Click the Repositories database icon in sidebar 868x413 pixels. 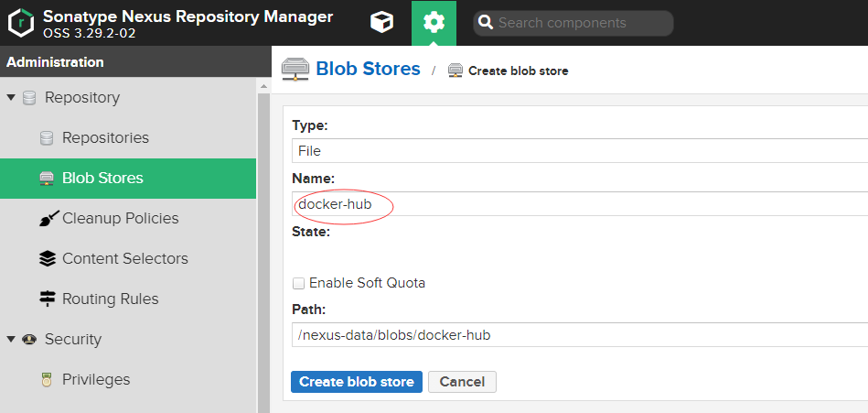coord(47,138)
